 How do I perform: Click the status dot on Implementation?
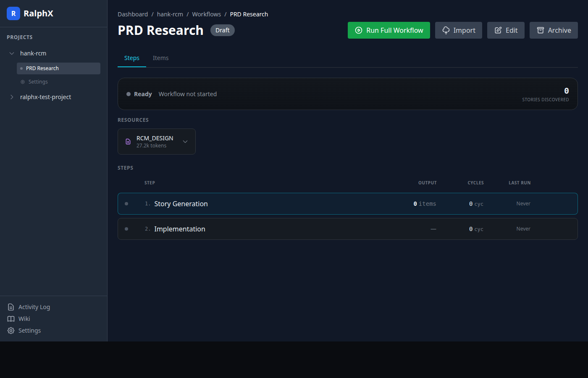click(x=126, y=229)
